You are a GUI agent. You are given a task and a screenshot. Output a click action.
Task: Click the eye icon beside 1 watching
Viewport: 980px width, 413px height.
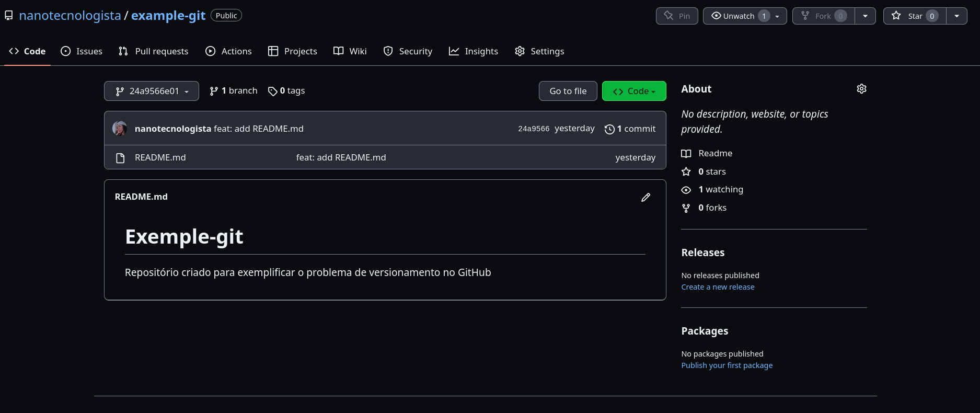[x=686, y=190]
